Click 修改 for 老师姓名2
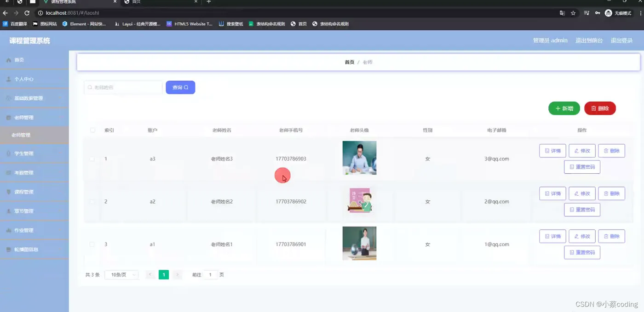The height and width of the screenshot is (312, 644). [582, 193]
